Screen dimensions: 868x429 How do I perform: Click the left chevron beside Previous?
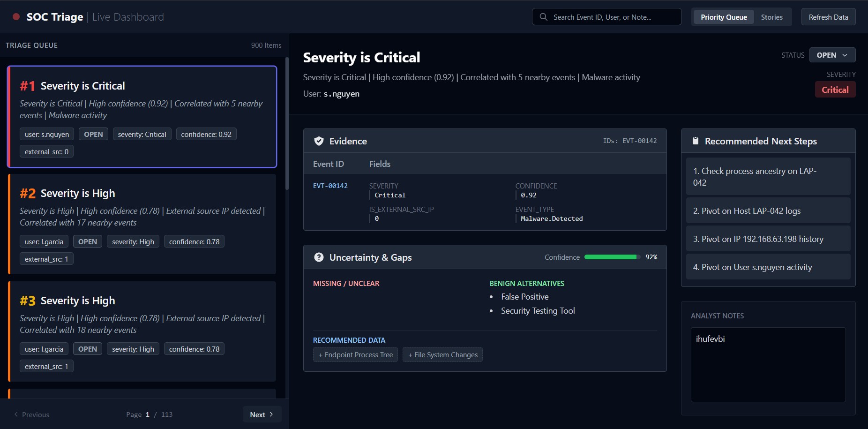pyautogui.click(x=16, y=414)
